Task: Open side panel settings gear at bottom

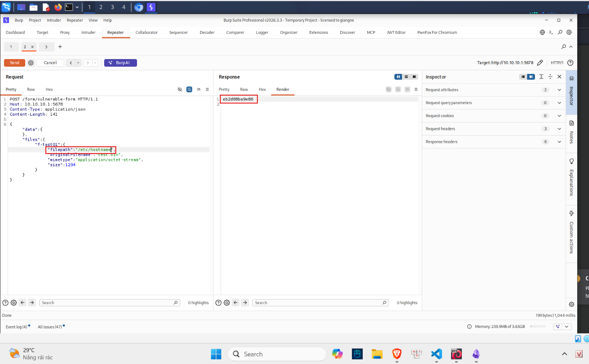Action: (x=571, y=305)
